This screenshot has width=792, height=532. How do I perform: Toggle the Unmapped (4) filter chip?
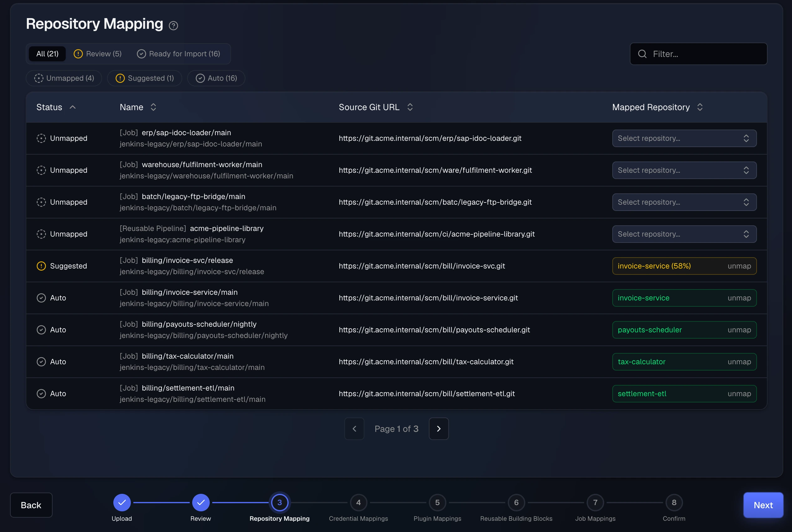point(64,78)
